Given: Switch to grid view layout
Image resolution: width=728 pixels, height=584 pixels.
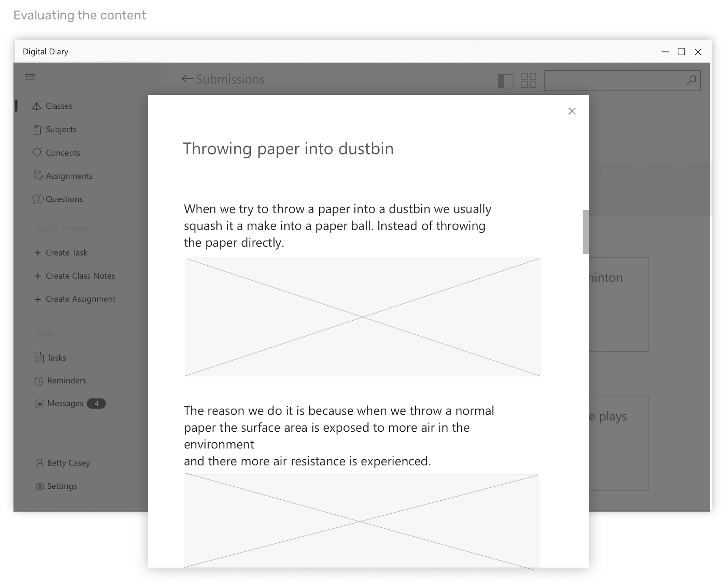Looking at the screenshot, I should coord(528,81).
